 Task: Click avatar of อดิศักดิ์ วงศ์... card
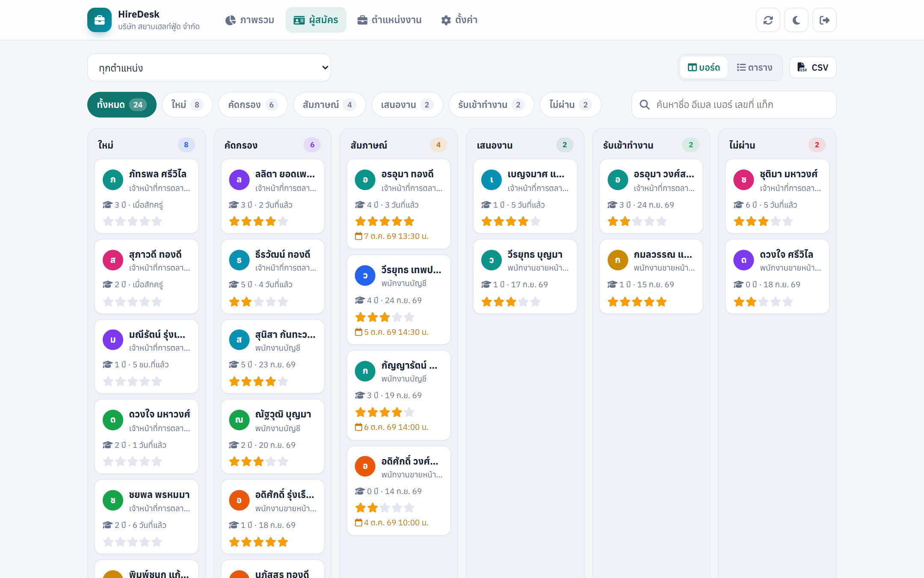365,466
